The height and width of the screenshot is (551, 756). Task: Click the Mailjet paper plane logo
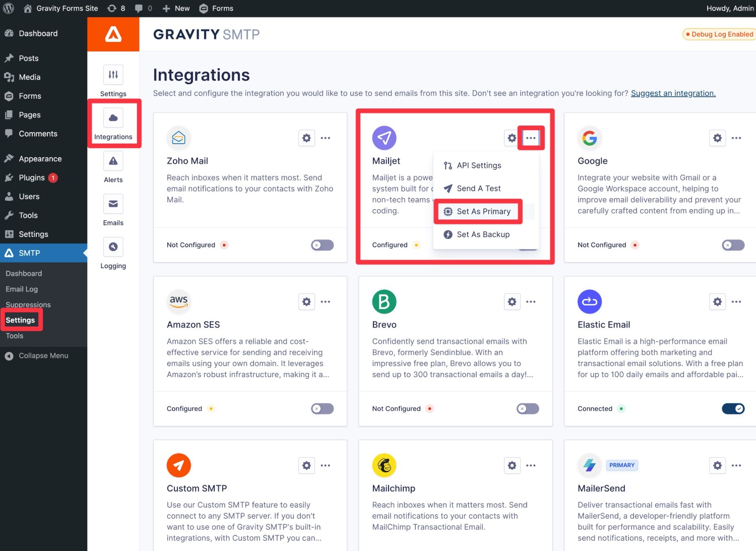click(x=384, y=138)
